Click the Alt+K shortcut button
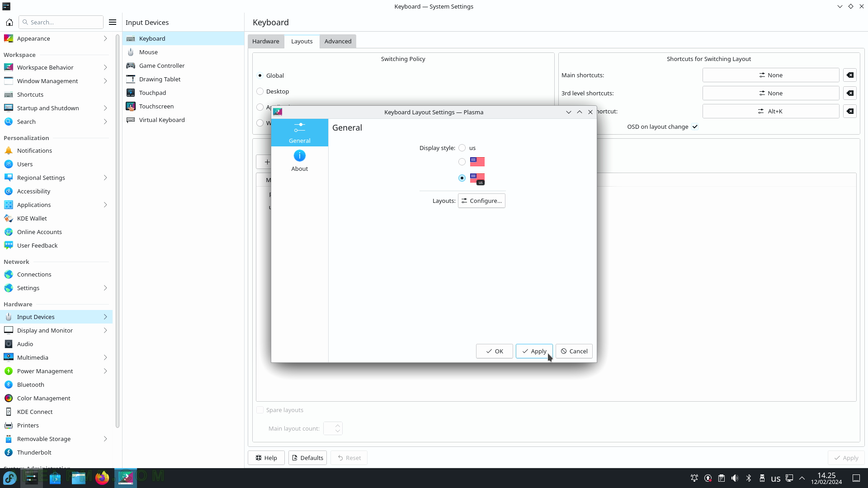Image resolution: width=868 pixels, height=488 pixels. click(x=771, y=111)
